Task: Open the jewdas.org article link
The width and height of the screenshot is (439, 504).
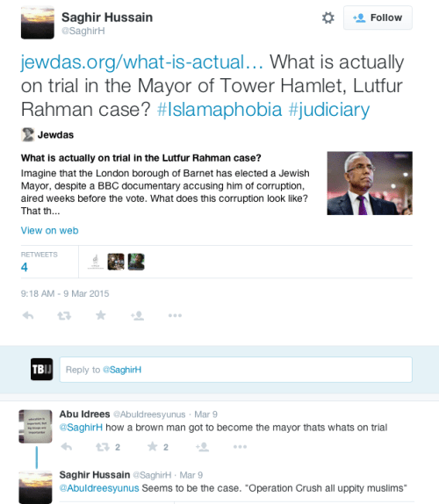Action: click(141, 61)
